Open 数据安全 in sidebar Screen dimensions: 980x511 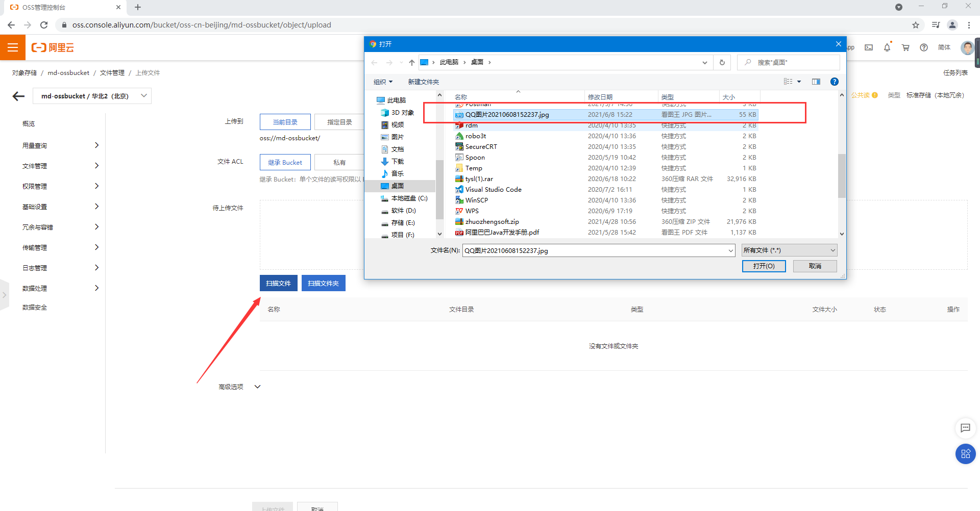(x=35, y=307)
